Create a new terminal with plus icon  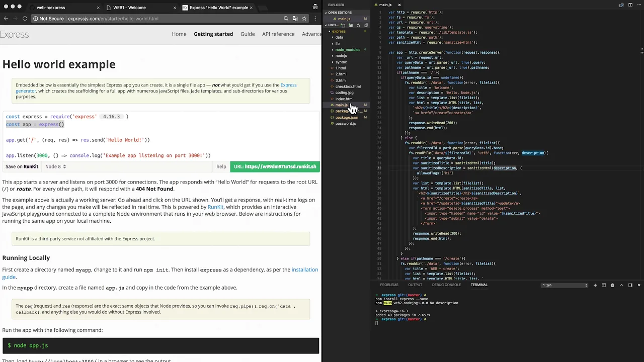pyautogui.click(x=595, y=285)
